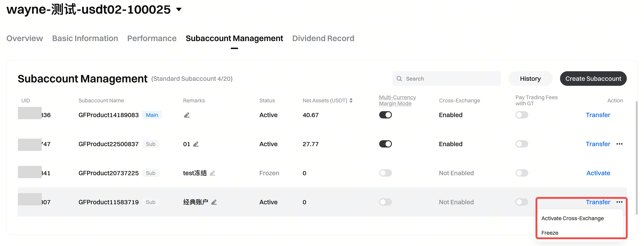This screenshot has width=644, height=246.
Task: Enable Multi-Currency Margin Mode for GFProduct11583719
Action: 385,202
